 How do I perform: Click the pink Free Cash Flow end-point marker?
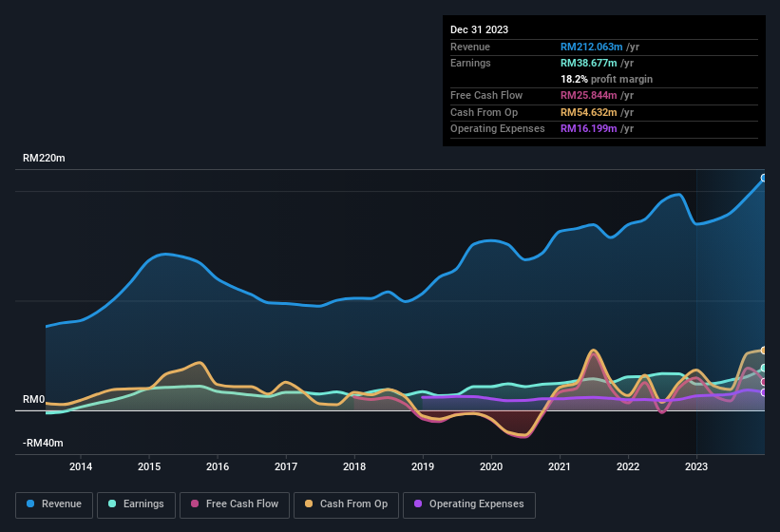pos(763,382)
